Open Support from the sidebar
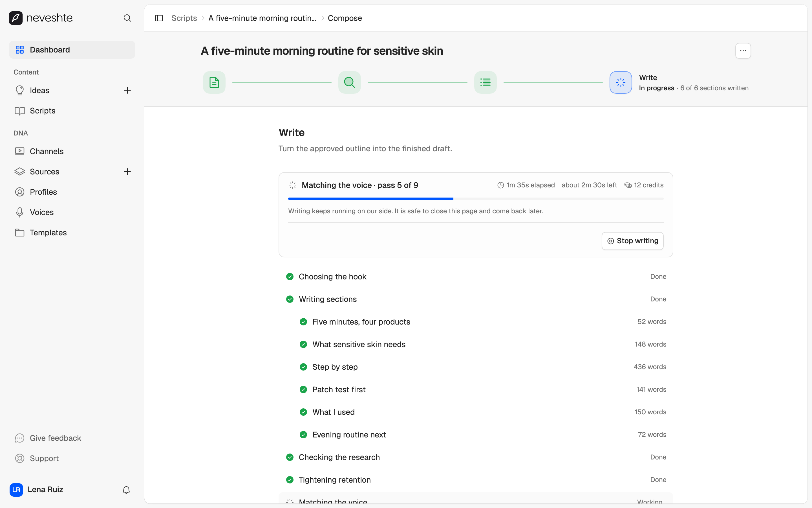Screen dimensions: 812x508 pos(72,459)
